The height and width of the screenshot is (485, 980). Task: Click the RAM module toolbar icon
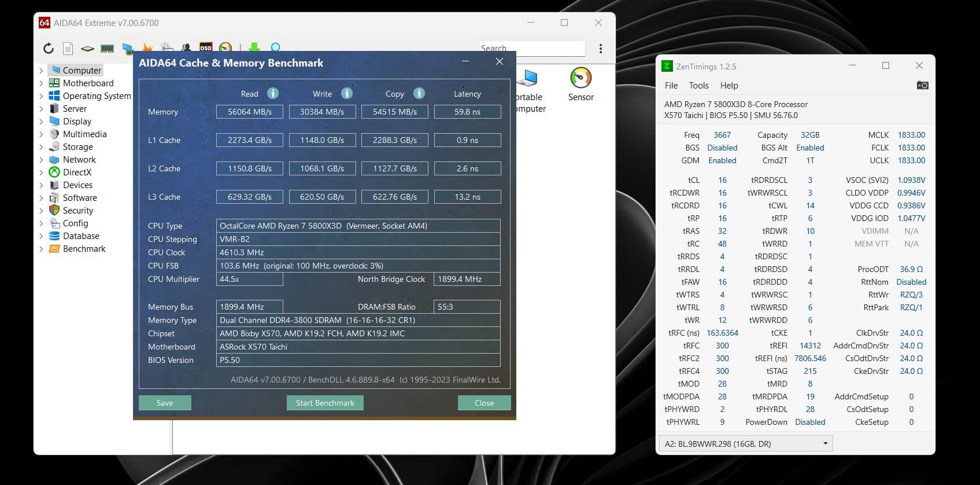click(107, 49)
